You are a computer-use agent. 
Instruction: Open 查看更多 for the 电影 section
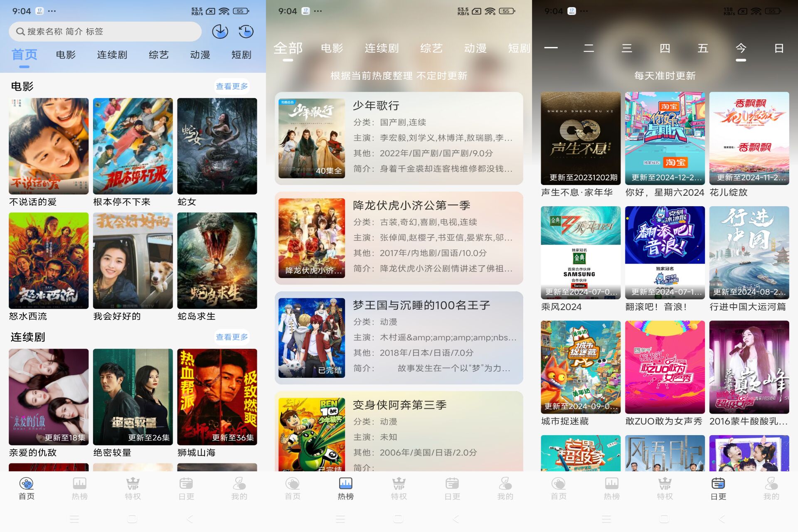232,86
